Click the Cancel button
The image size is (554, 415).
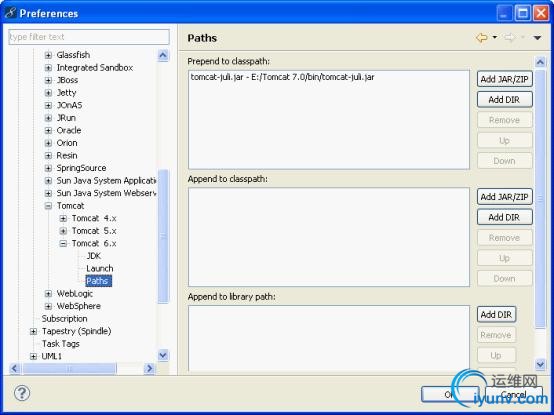click(x=514, y=394)
